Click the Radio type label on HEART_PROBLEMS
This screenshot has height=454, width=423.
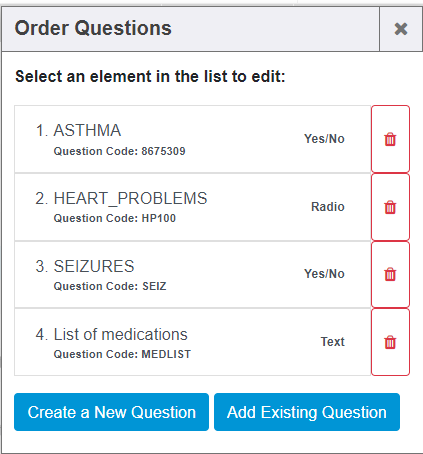pyautogui.click(x=328, y=207)
